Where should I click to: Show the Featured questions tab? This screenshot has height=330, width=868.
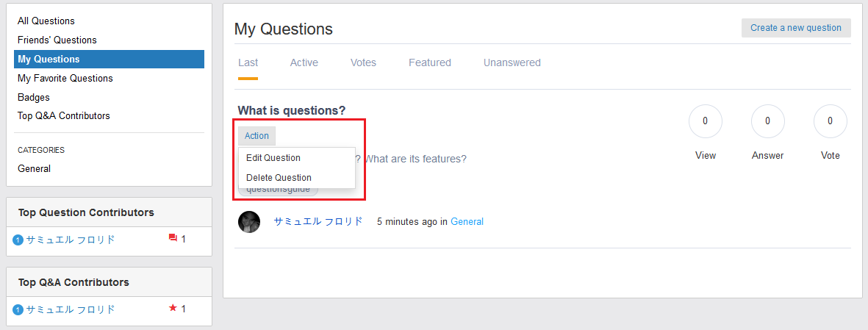point(430,63)
